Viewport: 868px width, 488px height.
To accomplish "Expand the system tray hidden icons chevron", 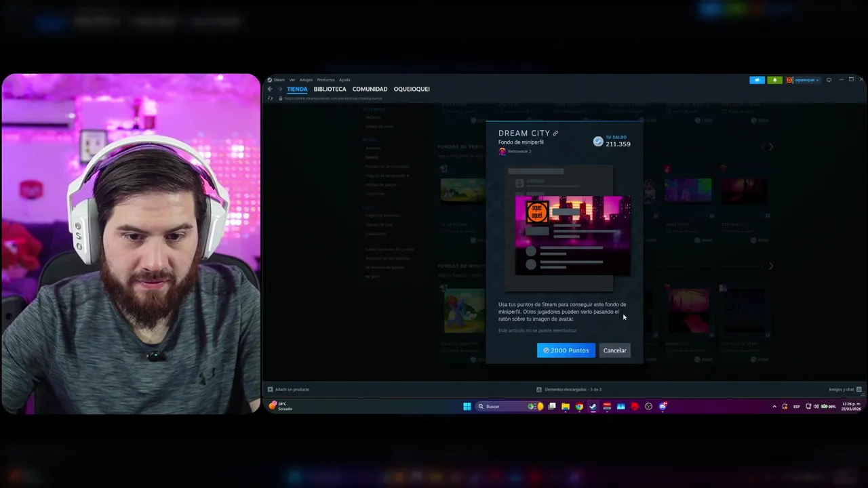I will 774,407.
